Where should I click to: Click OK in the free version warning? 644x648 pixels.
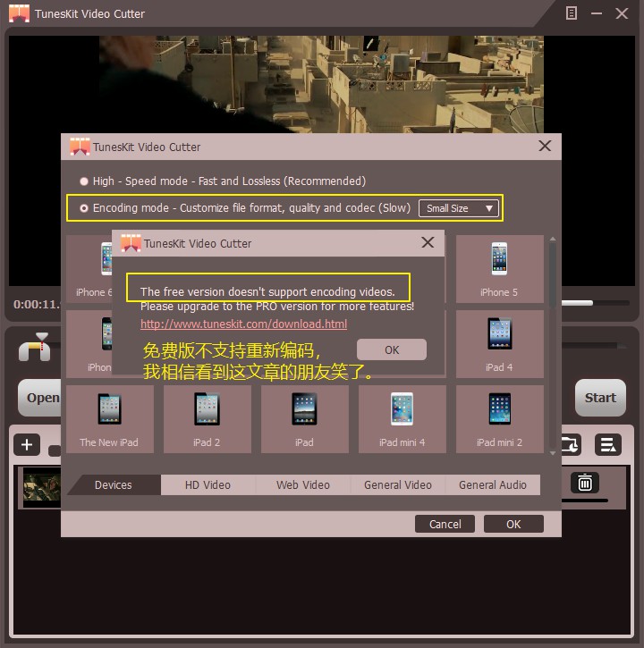click(x=391, y=349)
